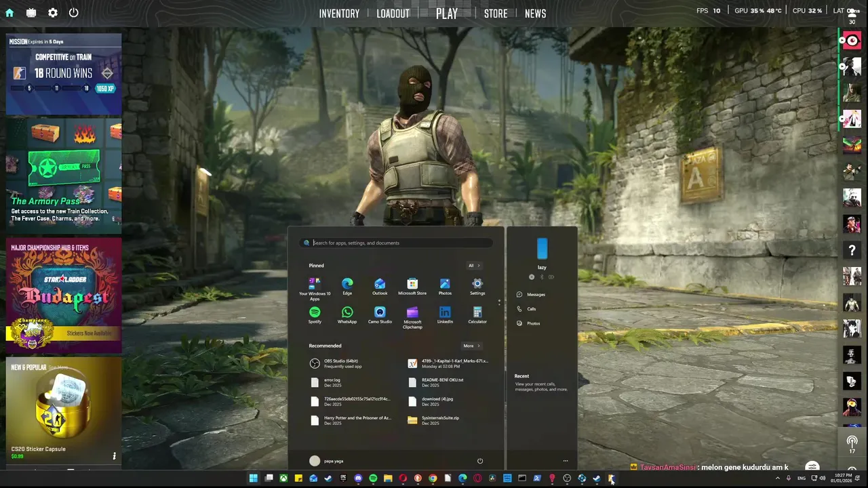Open Microsoft Store pinned app
868x488 pixels.
tap(412, 287)
